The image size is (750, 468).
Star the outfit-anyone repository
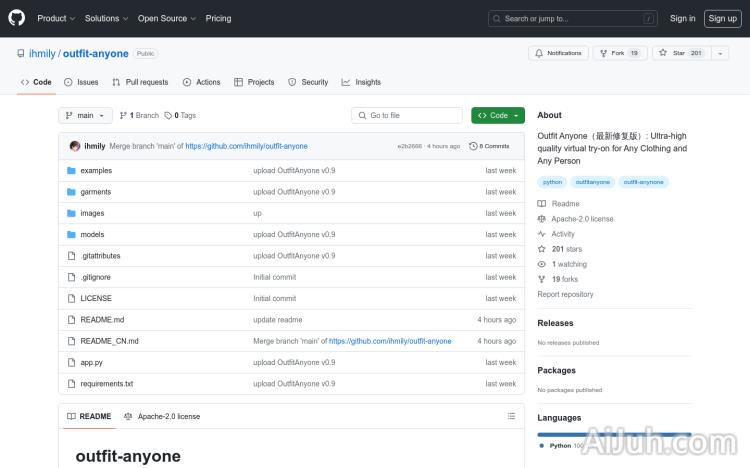(680, 53)
